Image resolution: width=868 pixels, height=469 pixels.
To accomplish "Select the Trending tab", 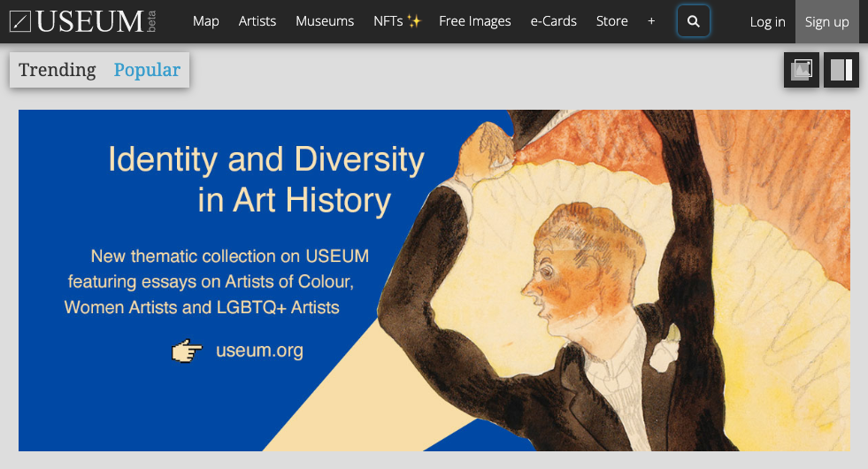I will point(58,71).
